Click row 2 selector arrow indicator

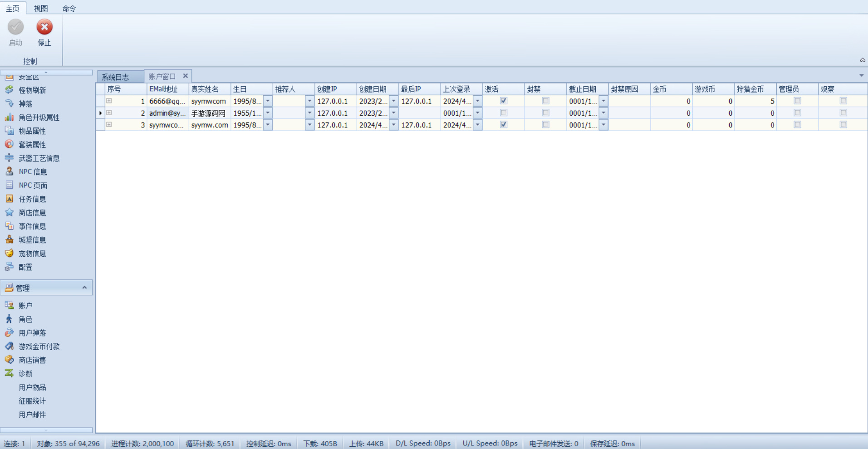tap(100, 113)
